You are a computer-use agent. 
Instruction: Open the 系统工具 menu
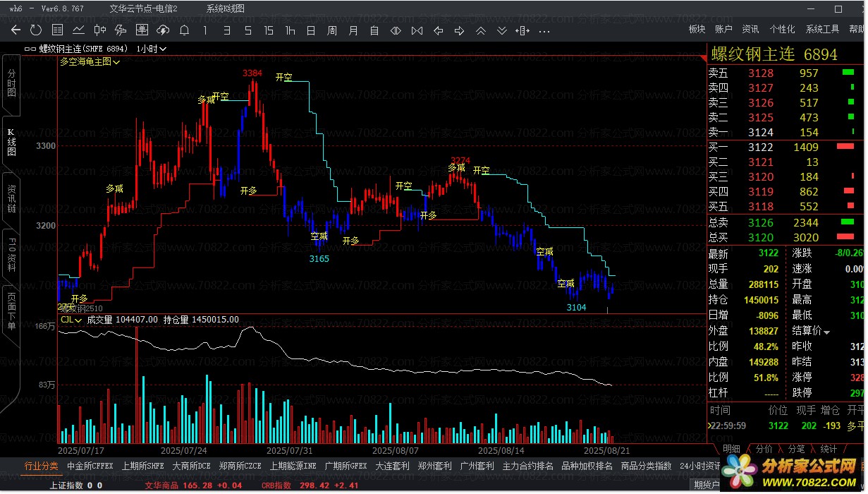822,30
